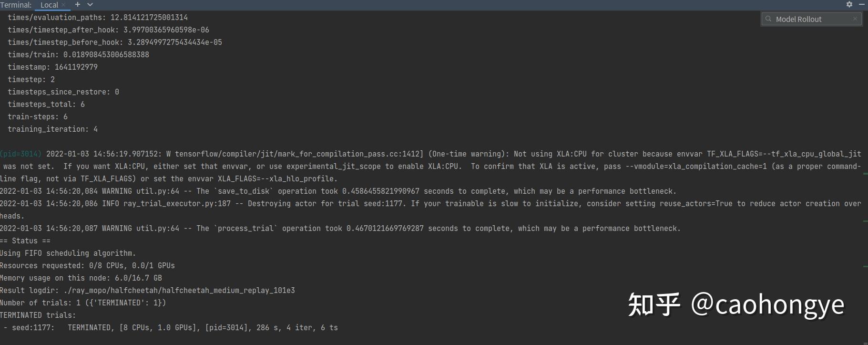
Task: Open a new terminal session with plus
Action: point(78,4)
